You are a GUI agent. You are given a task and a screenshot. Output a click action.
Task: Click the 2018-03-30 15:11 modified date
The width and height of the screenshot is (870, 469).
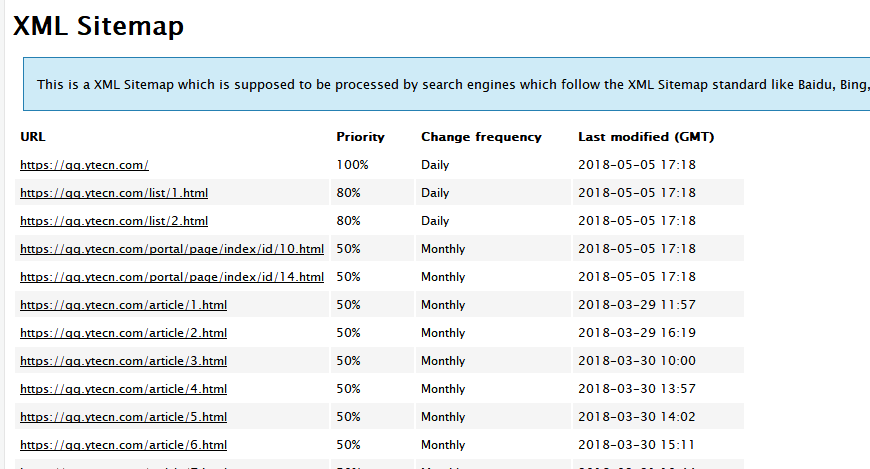click(637, 445)
